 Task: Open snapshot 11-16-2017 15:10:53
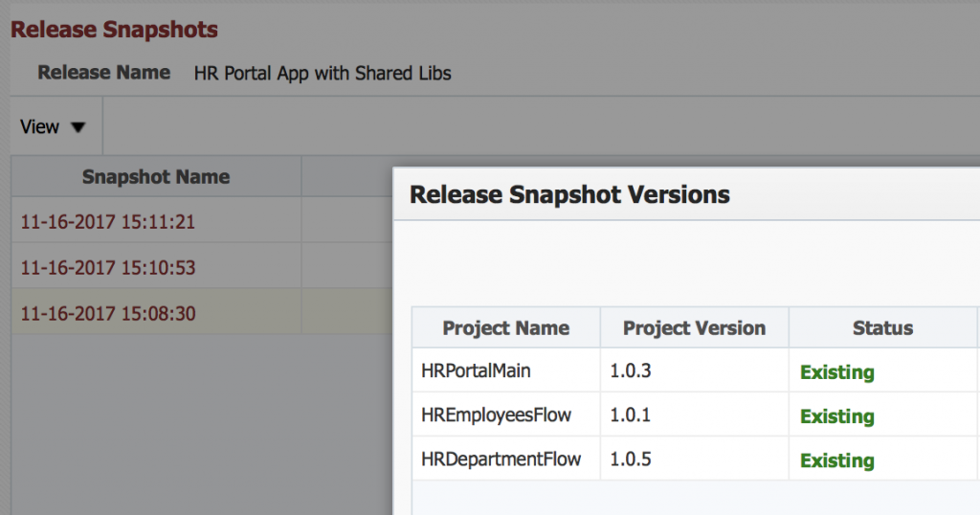pyautogui.click(x=108, y=267)
